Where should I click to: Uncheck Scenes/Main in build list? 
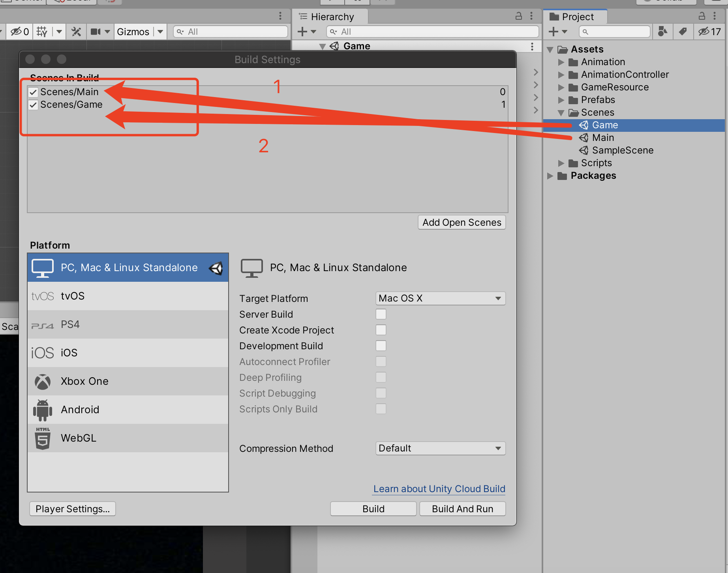click(33, 92)
